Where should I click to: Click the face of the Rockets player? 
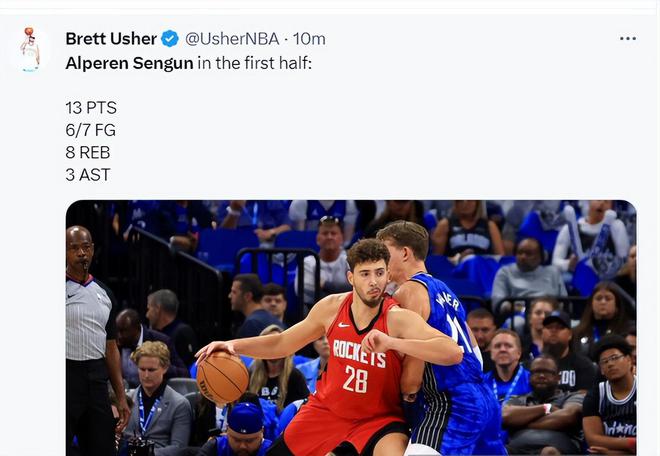[x=370, y=278]
